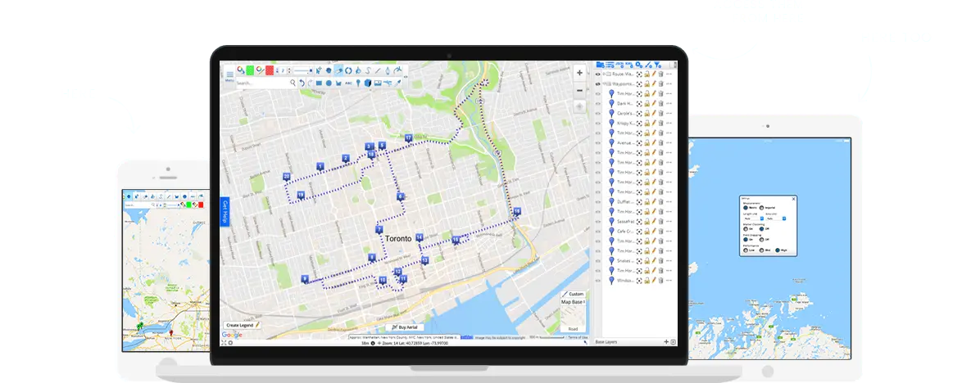Image resolution: width=980 pixels, height=383 pixels.
Task: Toggle visibility eye of Route layer
Action: (x=597, y=74)
